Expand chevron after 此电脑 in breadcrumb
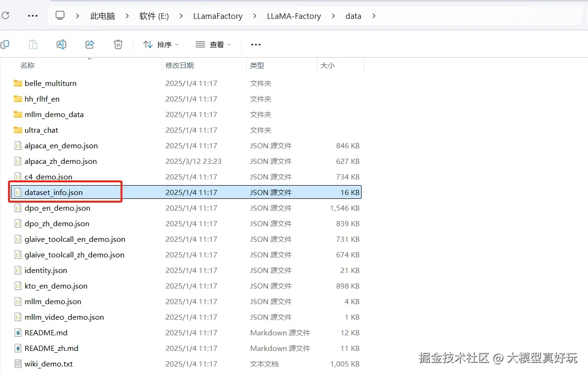 coord(127,16)
